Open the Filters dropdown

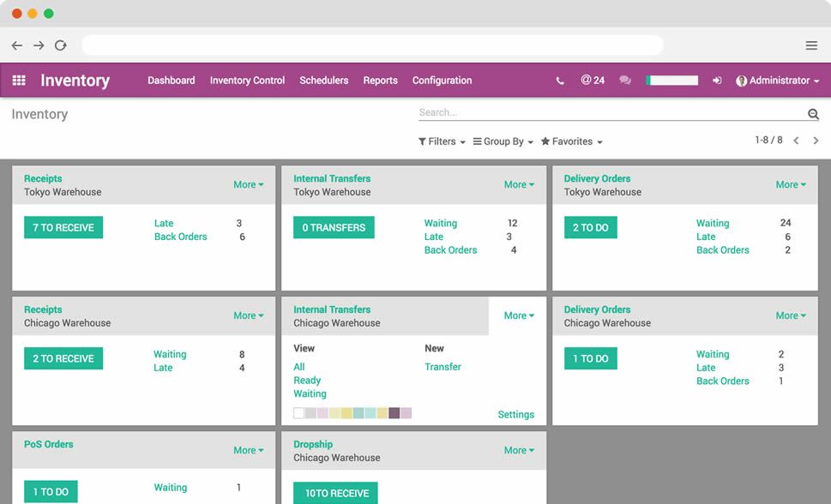click(x=441, y=141)
